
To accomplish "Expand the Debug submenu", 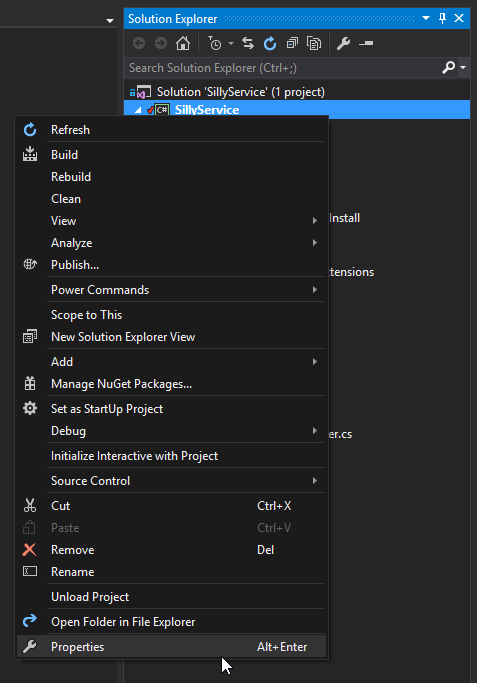I will 171,431.
